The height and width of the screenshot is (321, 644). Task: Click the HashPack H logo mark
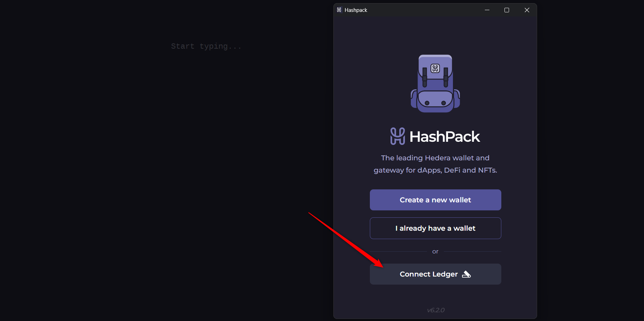[x=398, y=136]
